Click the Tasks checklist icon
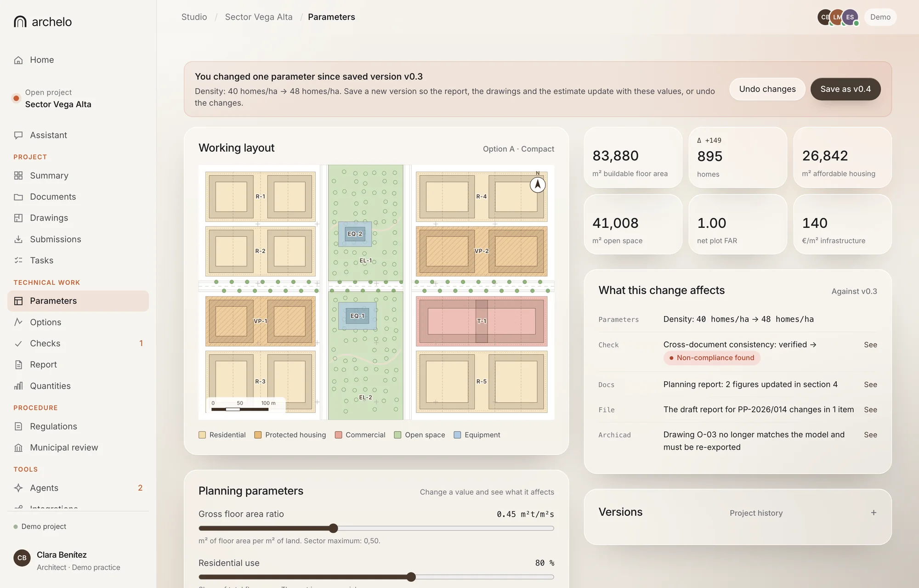This screenshot has height=588, width=919. (x=18, y=260)
